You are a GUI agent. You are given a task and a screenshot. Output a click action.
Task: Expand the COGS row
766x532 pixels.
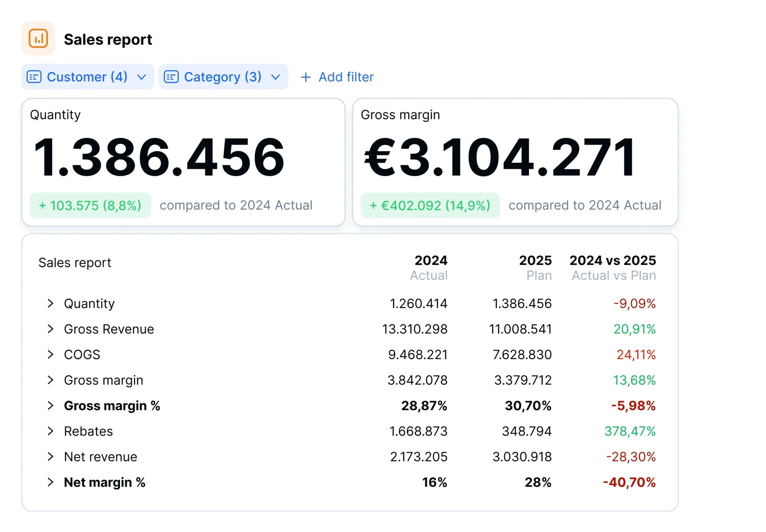click(x=50, y=354)
